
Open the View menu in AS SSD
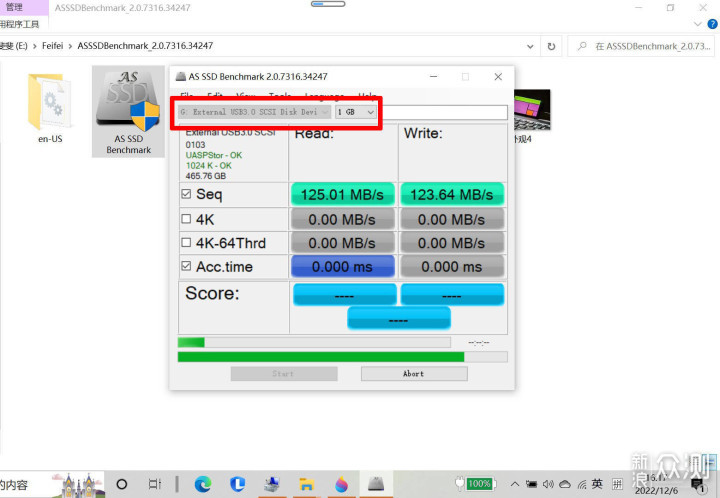coord(246,96)
